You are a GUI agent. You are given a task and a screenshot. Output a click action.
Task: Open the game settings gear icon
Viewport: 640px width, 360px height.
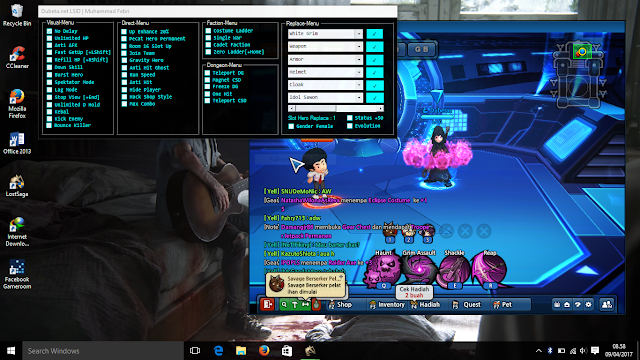(588, 304)
